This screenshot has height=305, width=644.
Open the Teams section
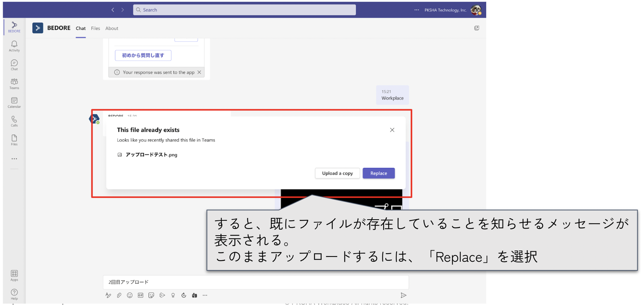tap(14, 84)
